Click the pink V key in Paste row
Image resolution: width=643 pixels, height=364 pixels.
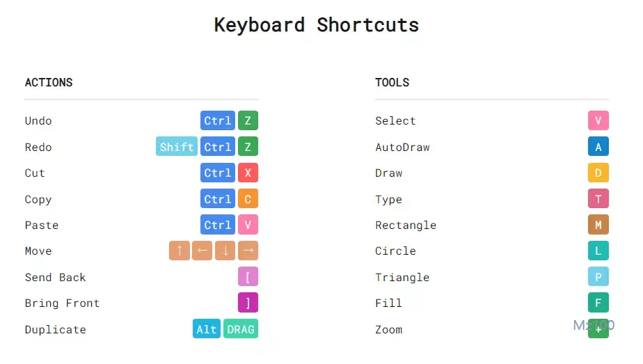[x=248, y=225]
